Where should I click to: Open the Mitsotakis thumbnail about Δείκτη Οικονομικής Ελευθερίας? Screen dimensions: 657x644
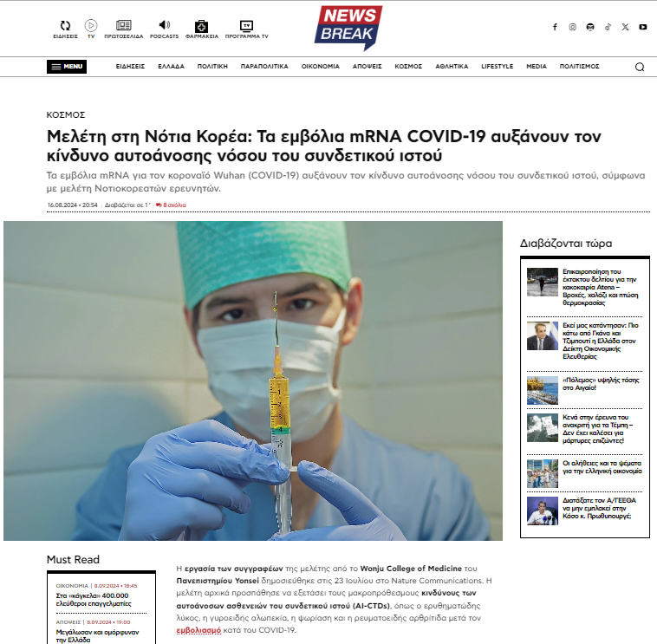pos(543,336)
